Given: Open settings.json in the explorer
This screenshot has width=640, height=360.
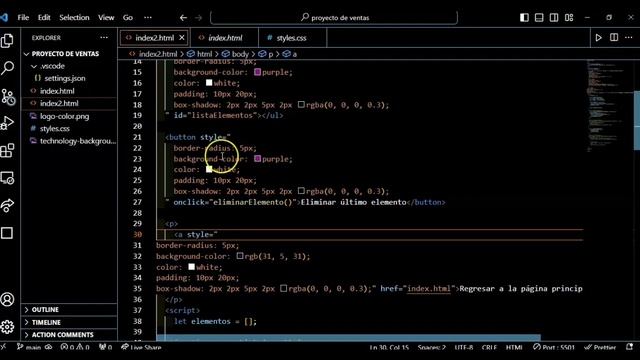Looking at the screenshot, I should 65,78.
